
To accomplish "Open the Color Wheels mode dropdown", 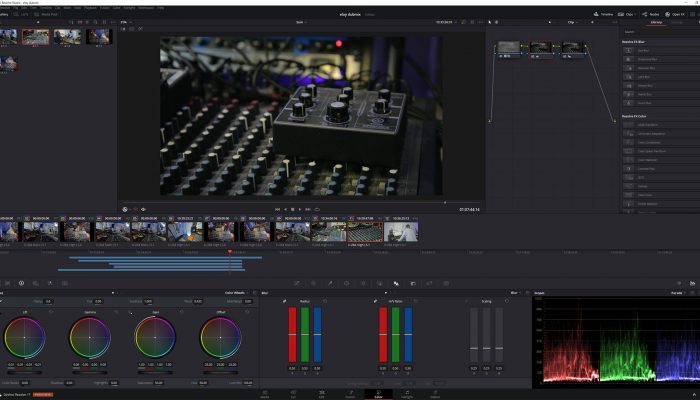I will 237,293.
